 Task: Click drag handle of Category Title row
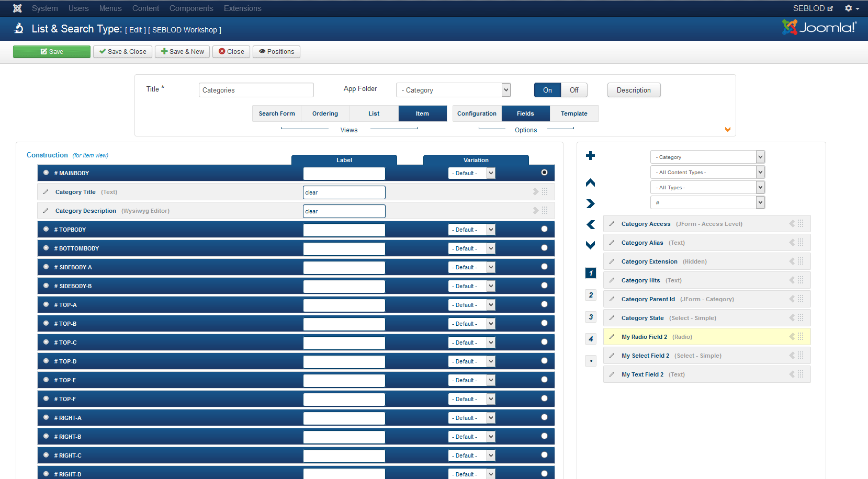(545, 192)
